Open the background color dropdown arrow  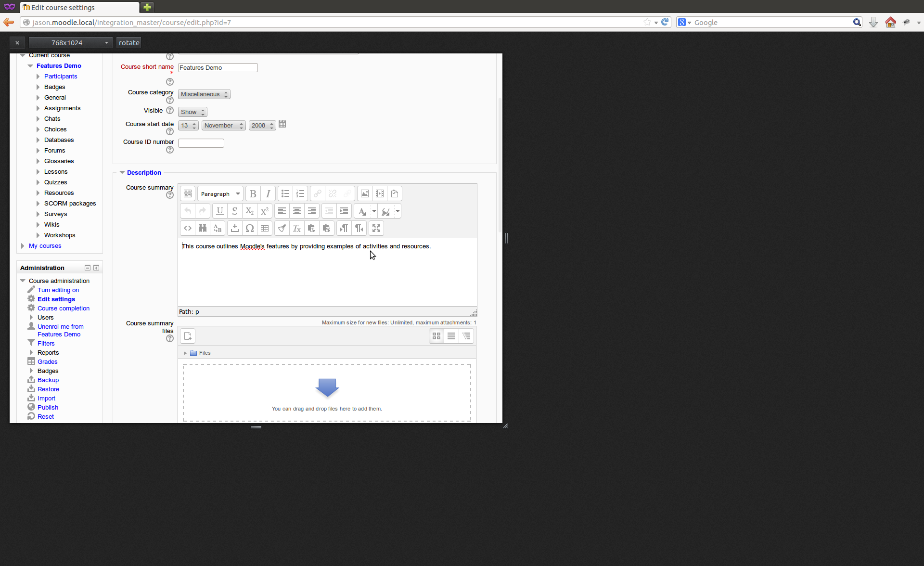pyautogui.click(x=398, y=211)
